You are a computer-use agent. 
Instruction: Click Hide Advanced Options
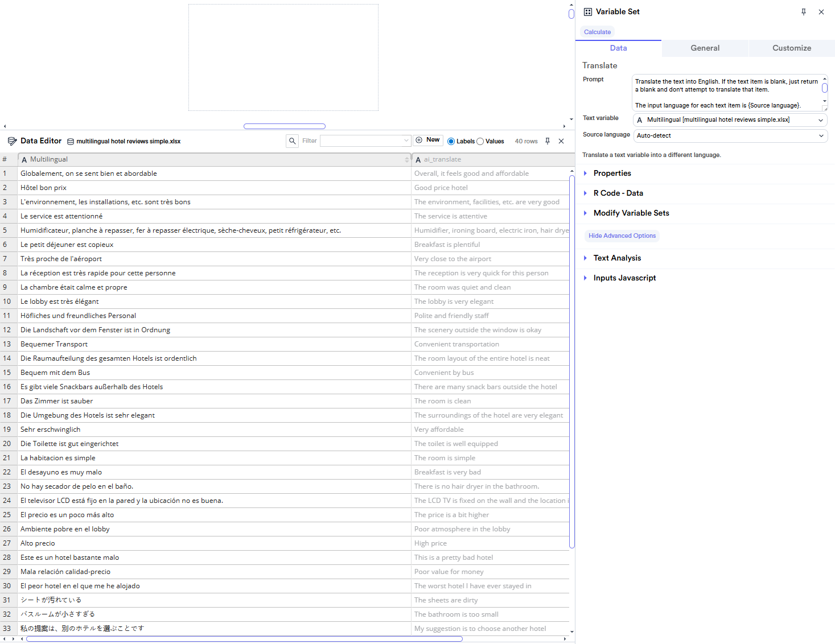pos(622,236)
